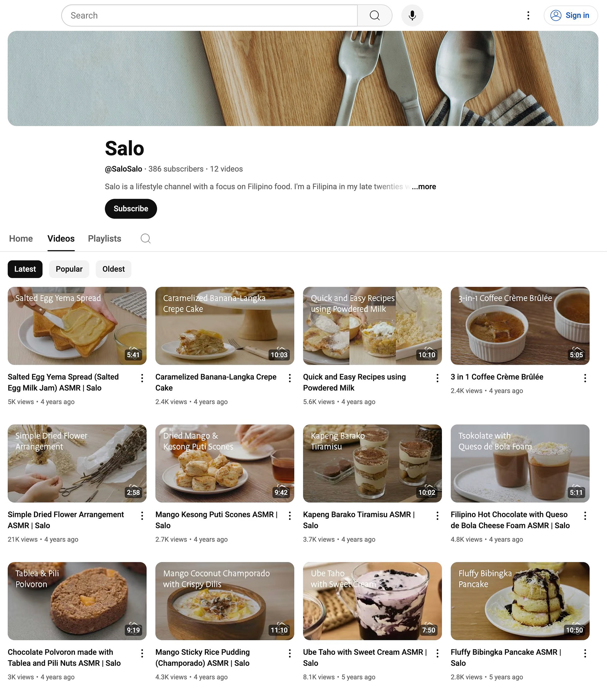Open options menu for Kapeng Barako Tiramisu video

[x=437, y=516]
